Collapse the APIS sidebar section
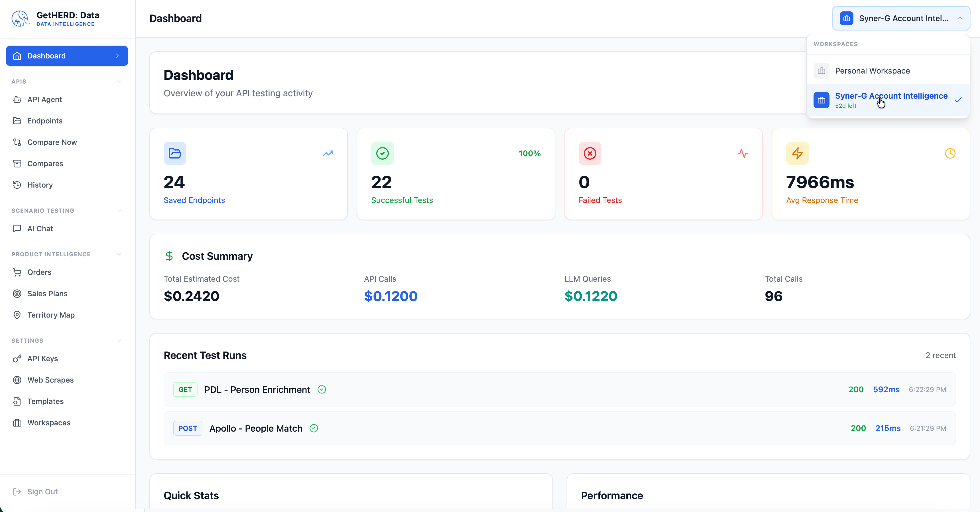 tap(119, 82)
